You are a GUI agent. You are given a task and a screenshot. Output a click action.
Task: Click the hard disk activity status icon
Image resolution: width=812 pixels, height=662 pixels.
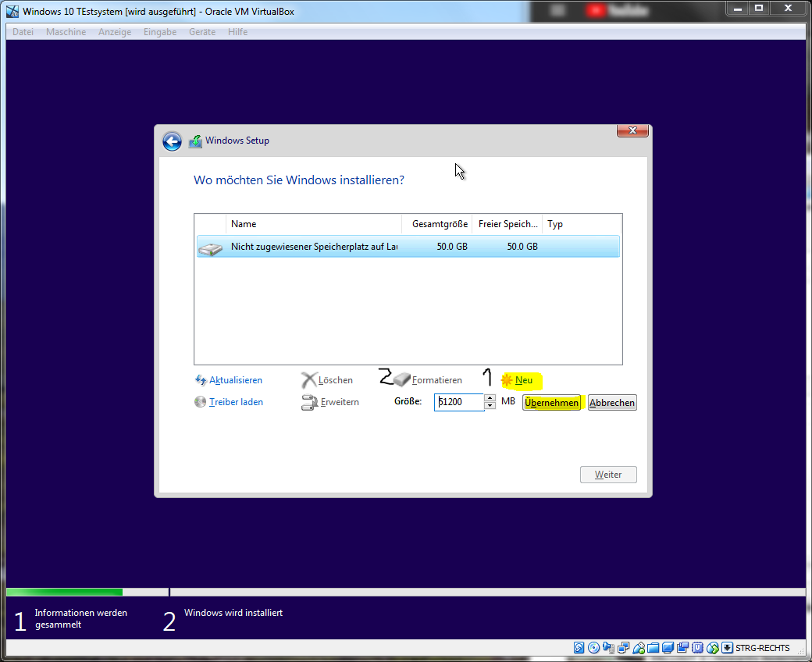click(x=579, y=648)
